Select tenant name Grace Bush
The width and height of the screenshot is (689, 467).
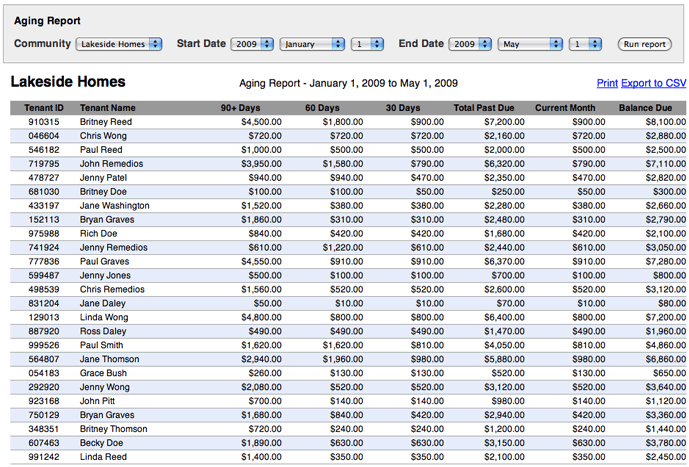[103, 373]
